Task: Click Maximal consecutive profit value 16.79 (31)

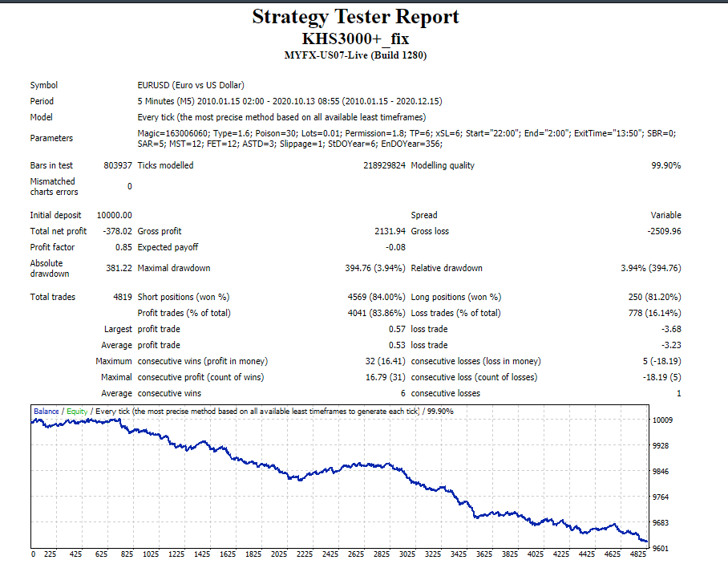Action: [386, 377]
